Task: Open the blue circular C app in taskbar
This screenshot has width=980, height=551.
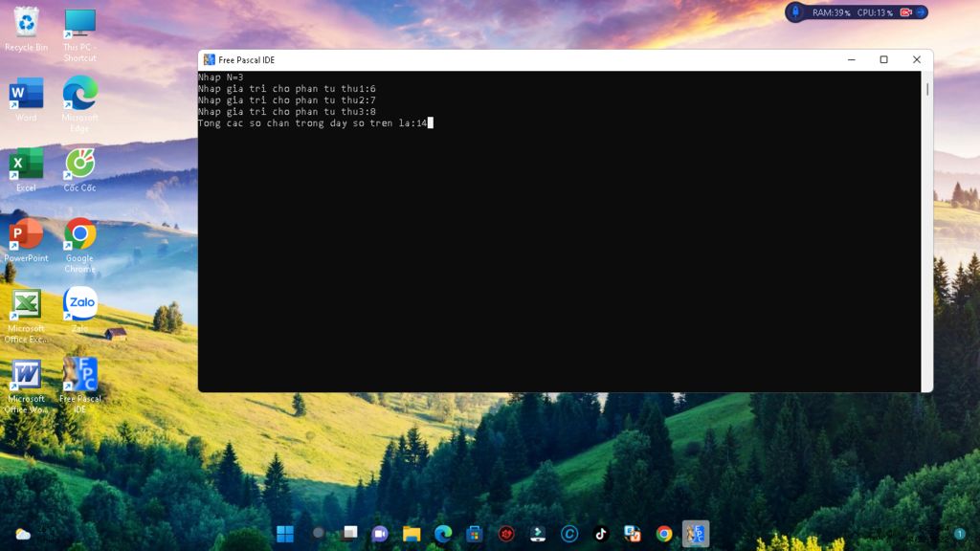Action: click(x=569, y=534)
